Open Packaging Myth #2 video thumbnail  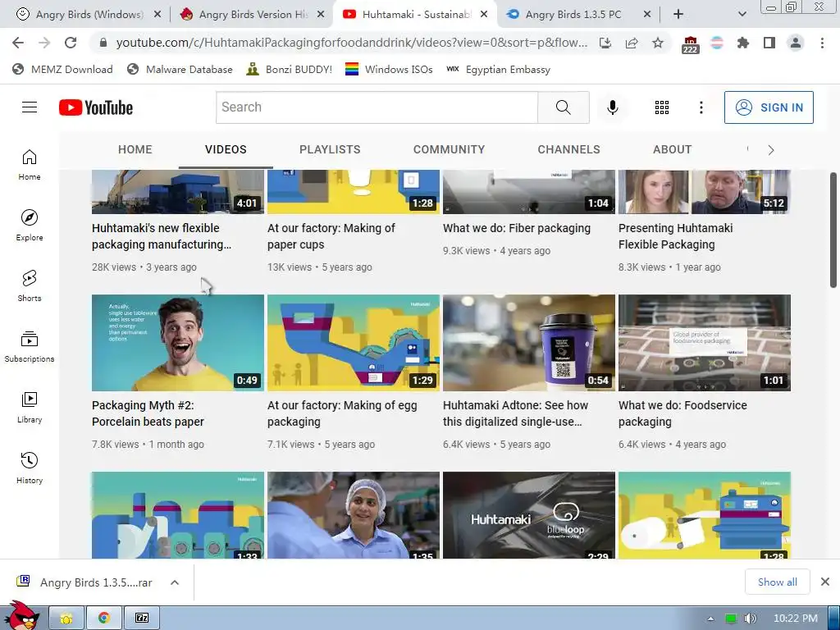tap(178, 343)
